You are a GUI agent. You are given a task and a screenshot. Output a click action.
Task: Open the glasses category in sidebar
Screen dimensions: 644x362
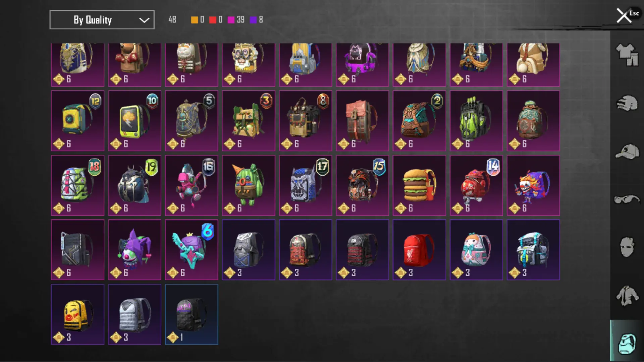(627, 199)
